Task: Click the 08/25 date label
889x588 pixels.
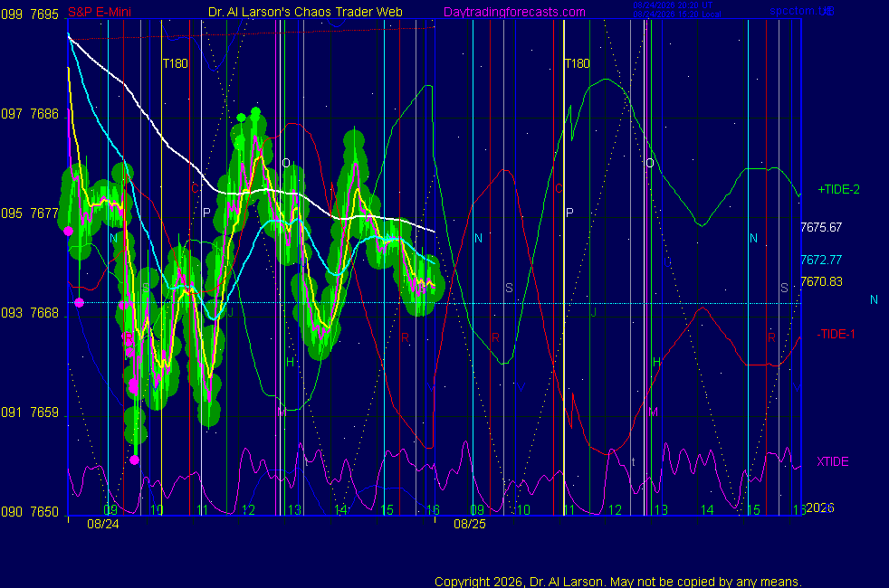Action: point(470,524)
